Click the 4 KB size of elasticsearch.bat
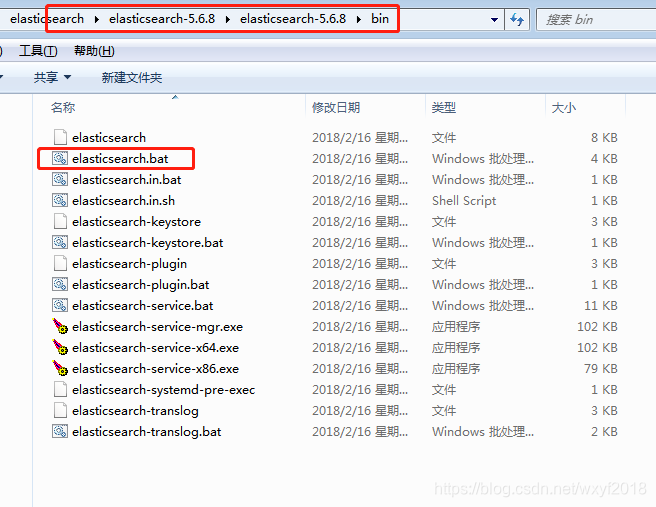The image size is (656, 507). 604,159
